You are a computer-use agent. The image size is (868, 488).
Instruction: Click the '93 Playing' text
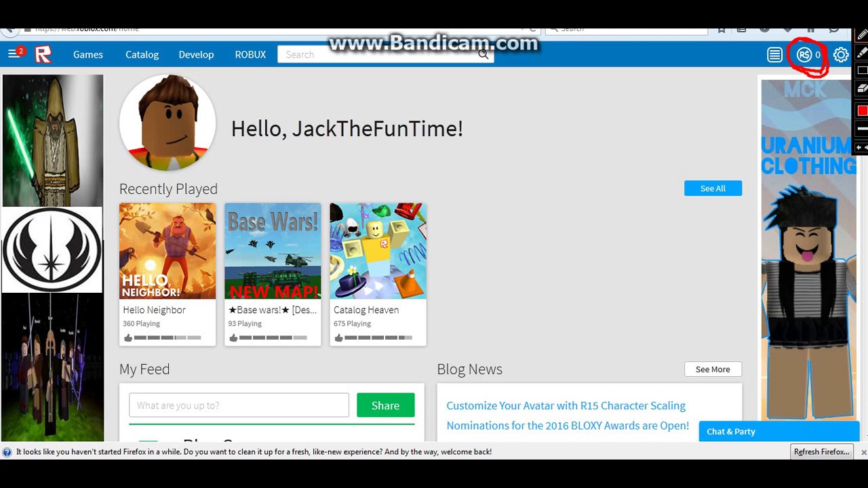[x=245, y=324]
